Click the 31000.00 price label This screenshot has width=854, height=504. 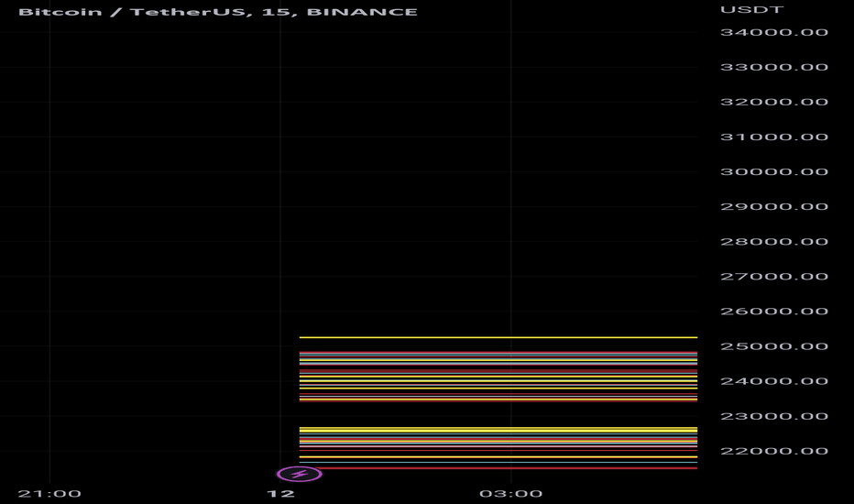pos(774,137)
